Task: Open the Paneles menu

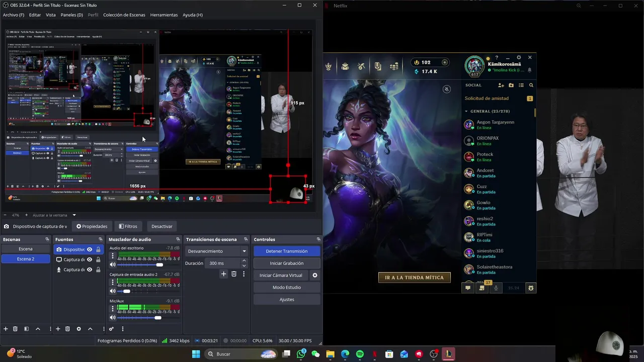Action: click(71, 15)
